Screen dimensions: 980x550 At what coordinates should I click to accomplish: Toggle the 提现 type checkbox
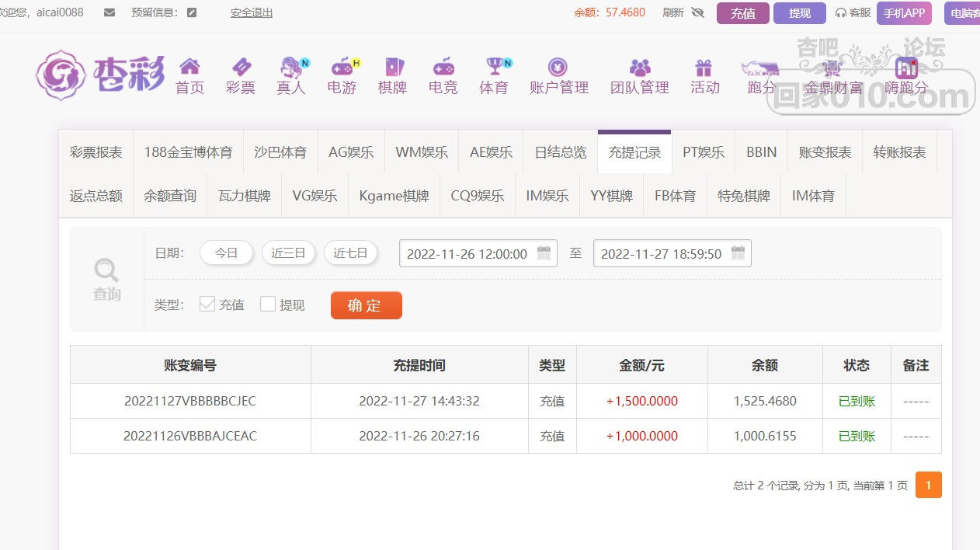pos(268,304)
